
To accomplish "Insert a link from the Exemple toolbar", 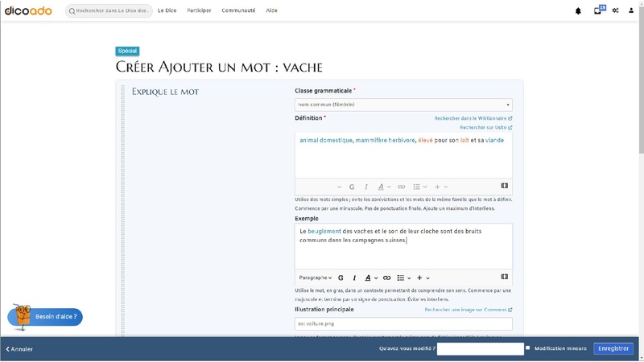I will coord(386,278).
